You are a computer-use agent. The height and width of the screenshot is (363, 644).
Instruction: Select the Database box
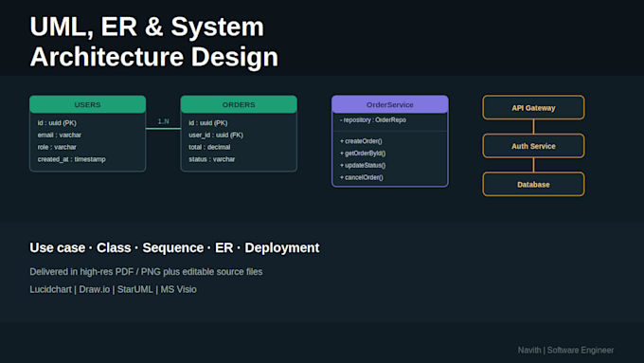(x=533, y=184)
